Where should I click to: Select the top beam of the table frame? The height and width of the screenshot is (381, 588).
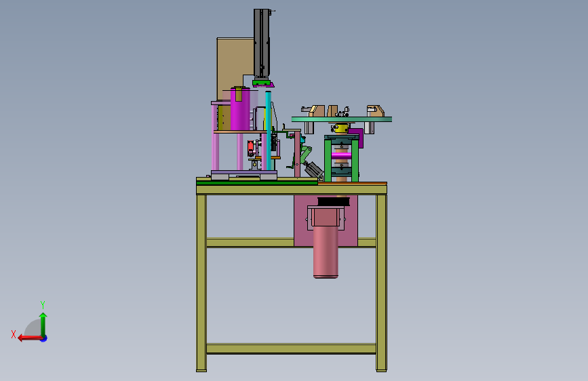[292, 190]
